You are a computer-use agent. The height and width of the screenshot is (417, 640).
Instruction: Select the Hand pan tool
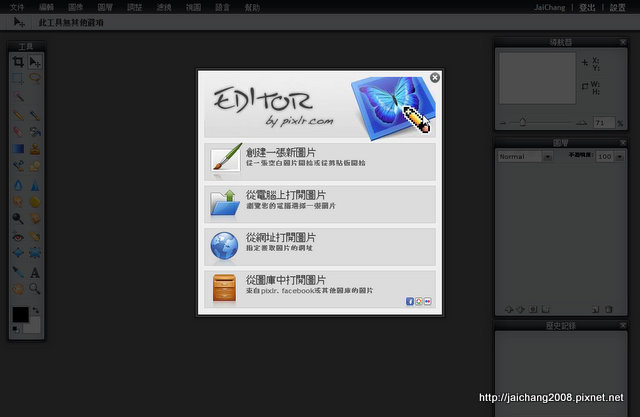tap(18, 289)
